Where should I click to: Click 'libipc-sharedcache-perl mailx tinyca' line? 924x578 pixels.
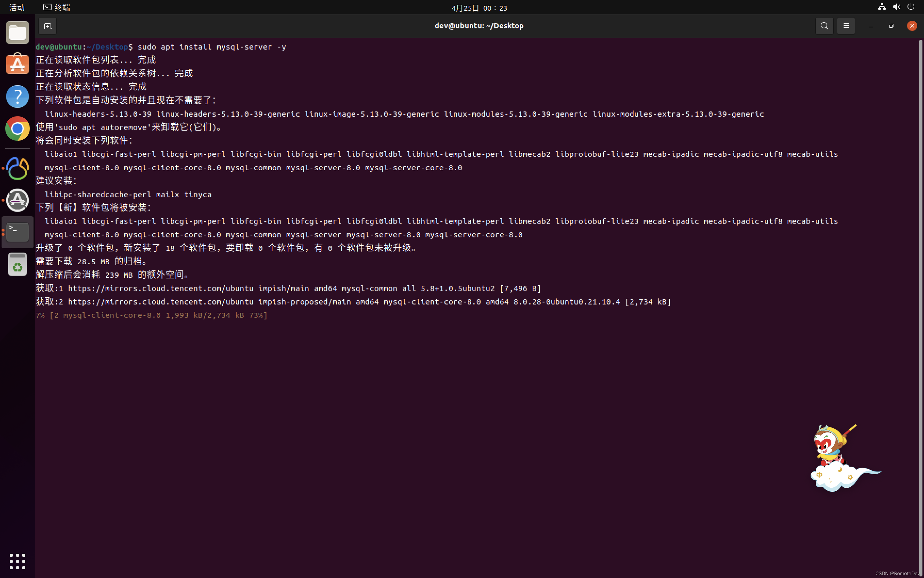[x=128, y=194]
